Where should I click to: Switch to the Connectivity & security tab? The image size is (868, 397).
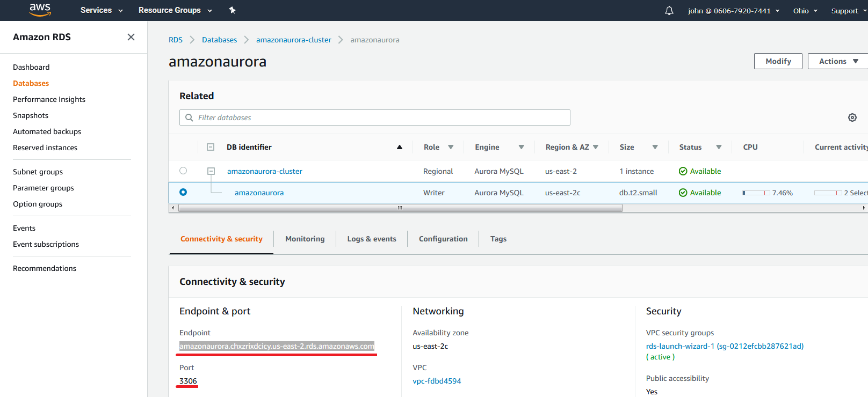(x=221, y=239)
